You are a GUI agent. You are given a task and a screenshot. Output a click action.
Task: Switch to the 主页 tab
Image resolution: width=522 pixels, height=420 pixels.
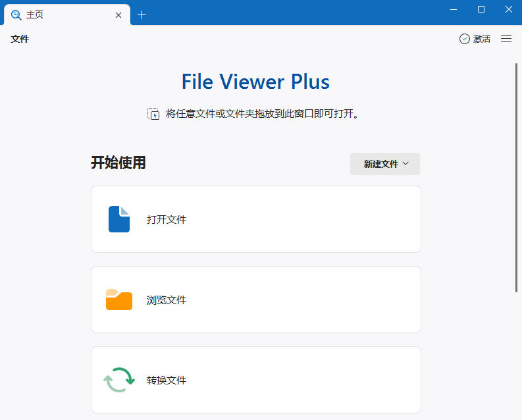point(66,15)
